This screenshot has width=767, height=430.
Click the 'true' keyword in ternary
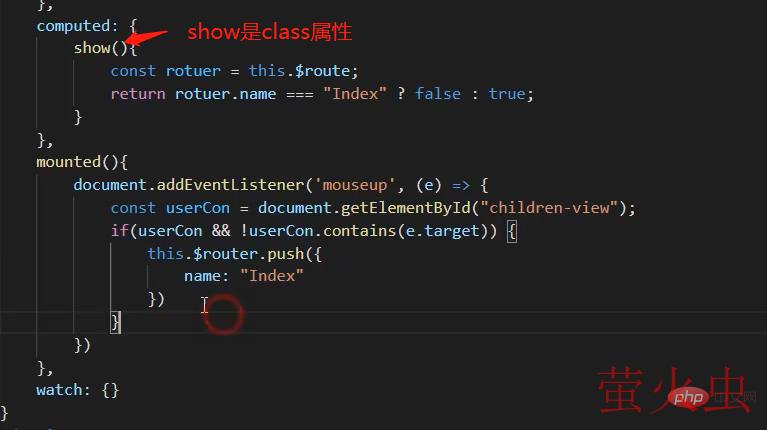point(507,93)
